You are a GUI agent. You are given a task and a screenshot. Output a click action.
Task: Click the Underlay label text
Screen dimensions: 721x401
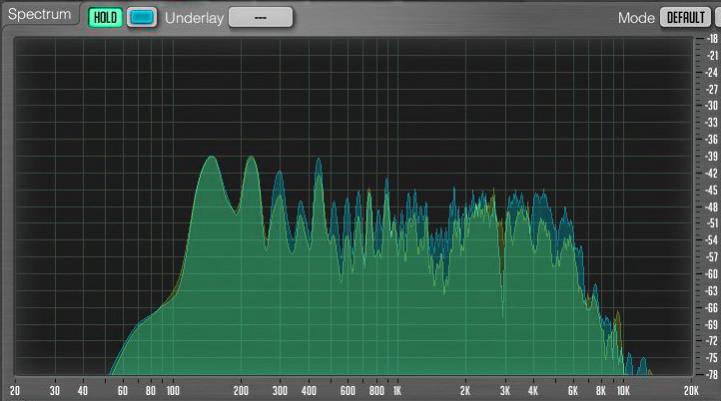pos(194,18)
